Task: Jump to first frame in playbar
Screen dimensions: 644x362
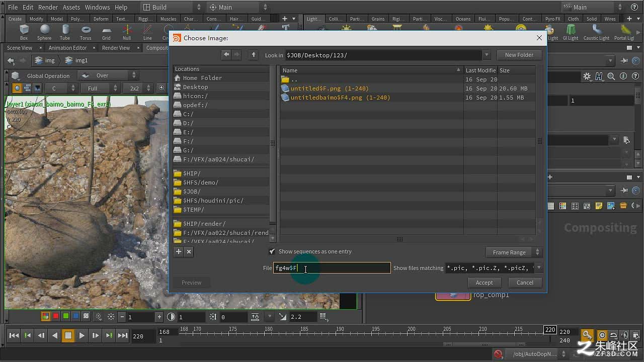Action: click(14, 335)
